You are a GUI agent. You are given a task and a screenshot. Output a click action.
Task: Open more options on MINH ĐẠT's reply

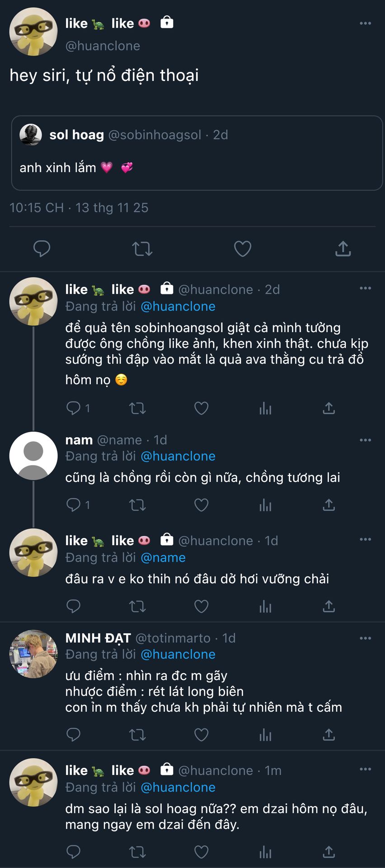(x=365, y=638)
